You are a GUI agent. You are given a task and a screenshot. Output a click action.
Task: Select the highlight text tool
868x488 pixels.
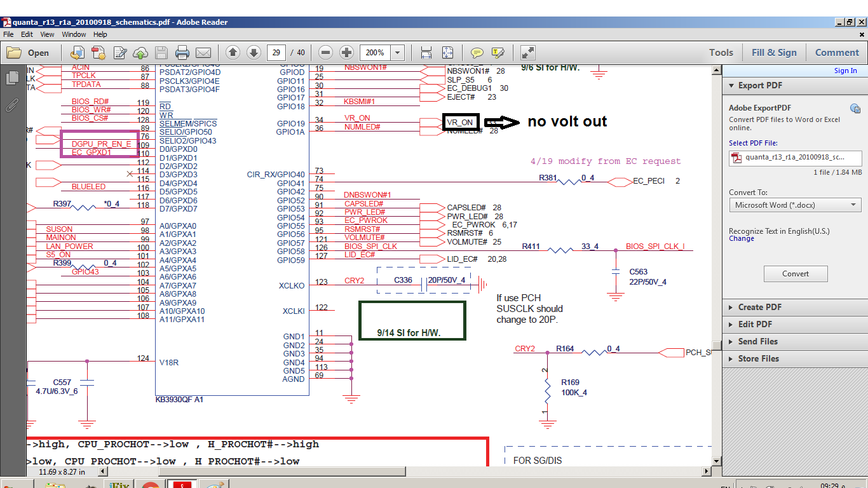coord(498,53)
